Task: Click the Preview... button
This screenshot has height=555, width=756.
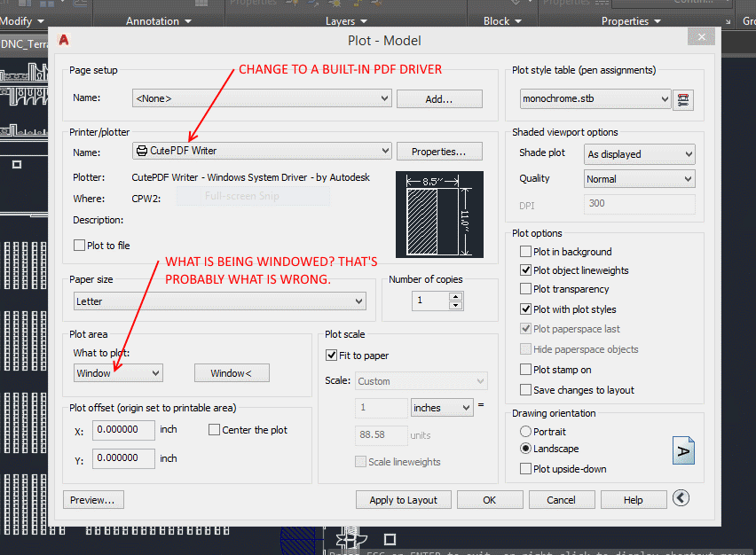Action: (x=93, y=500)
